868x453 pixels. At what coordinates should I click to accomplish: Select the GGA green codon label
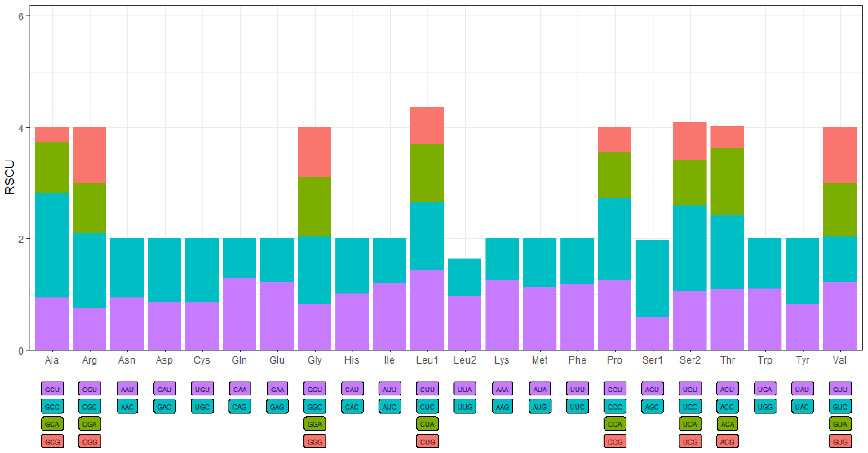click(x=315, y=424)
